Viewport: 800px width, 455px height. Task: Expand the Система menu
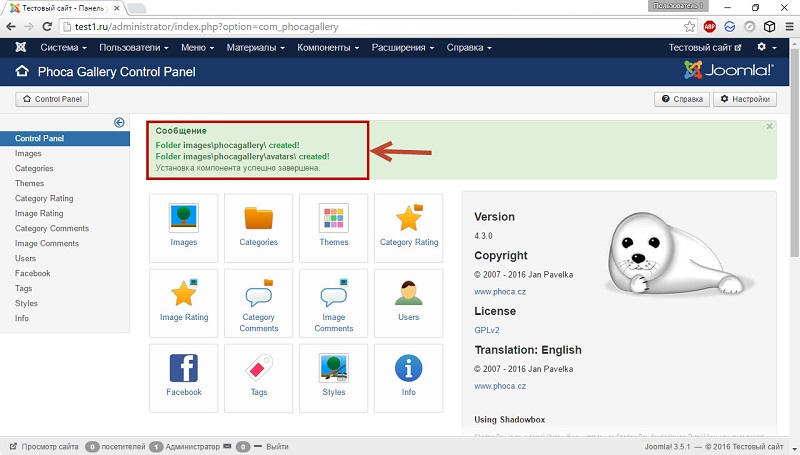63,47
